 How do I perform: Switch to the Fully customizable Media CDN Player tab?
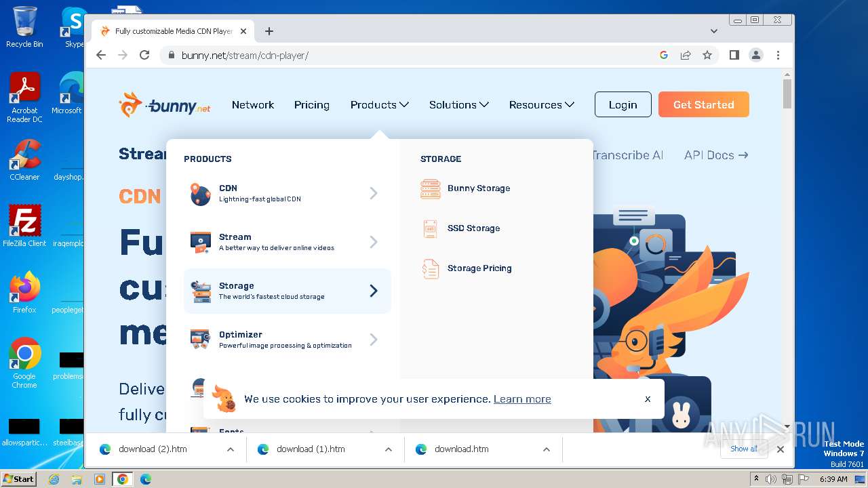pyautogui.click(x=173, y=31)
